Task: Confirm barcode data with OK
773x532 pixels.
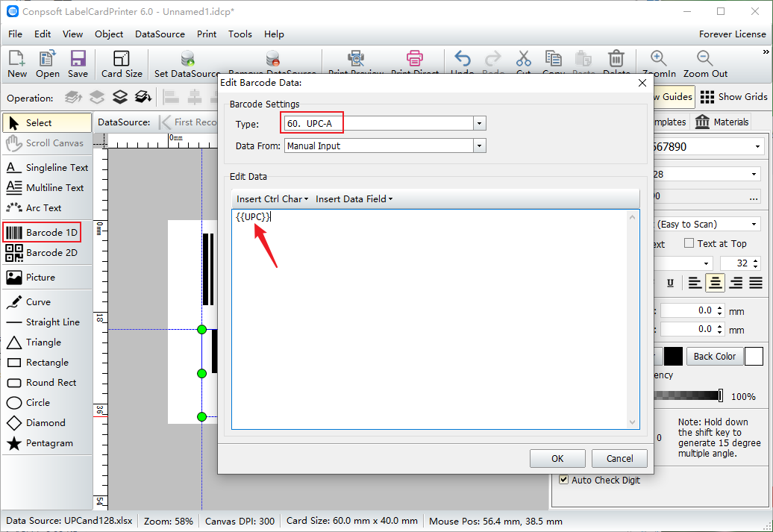Action: 557,459
